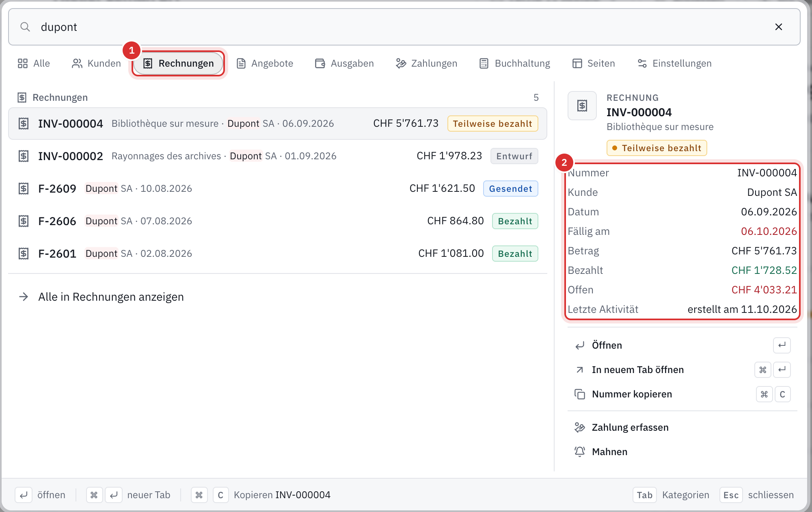Switch to the Kunden tab
The width and height of the screenshot is (812, 512).
[96, 63]
